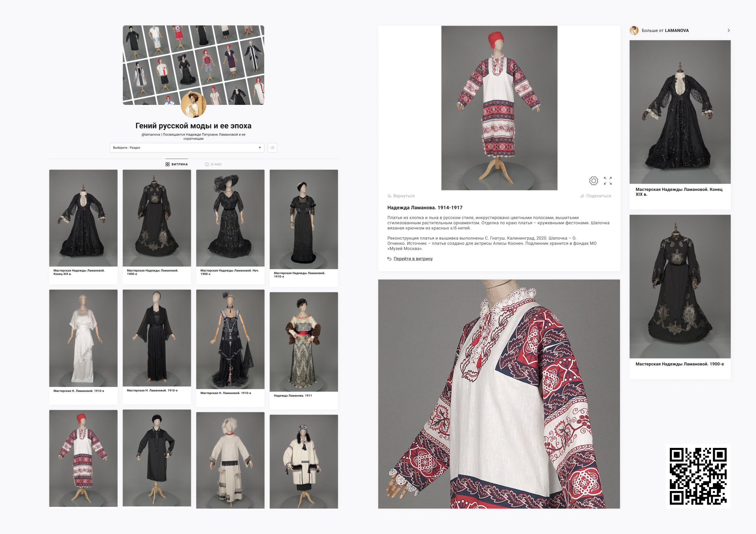This screenshot has height=534, width=756.
Task: Switch to the ВИТРИНА tab
Action: pyautogui.click(x=177, y=164)
